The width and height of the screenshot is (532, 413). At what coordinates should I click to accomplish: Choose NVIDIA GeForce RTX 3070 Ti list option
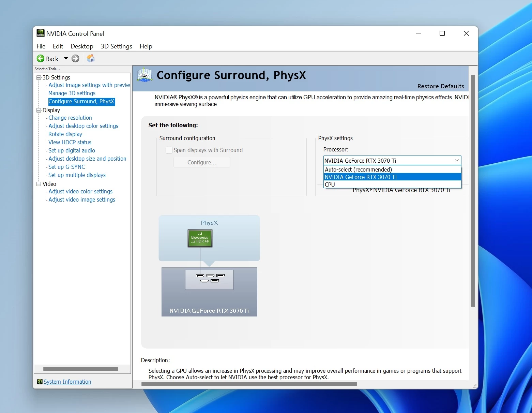(x=392, y=177)
